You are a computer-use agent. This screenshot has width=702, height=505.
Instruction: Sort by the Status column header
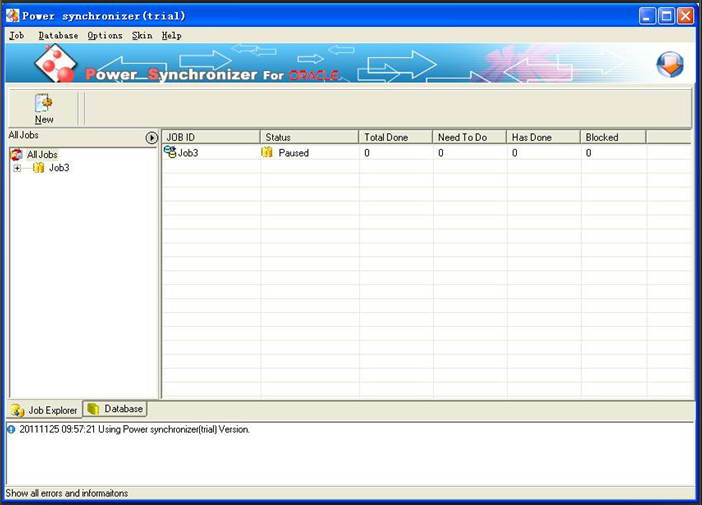point(309,137)
